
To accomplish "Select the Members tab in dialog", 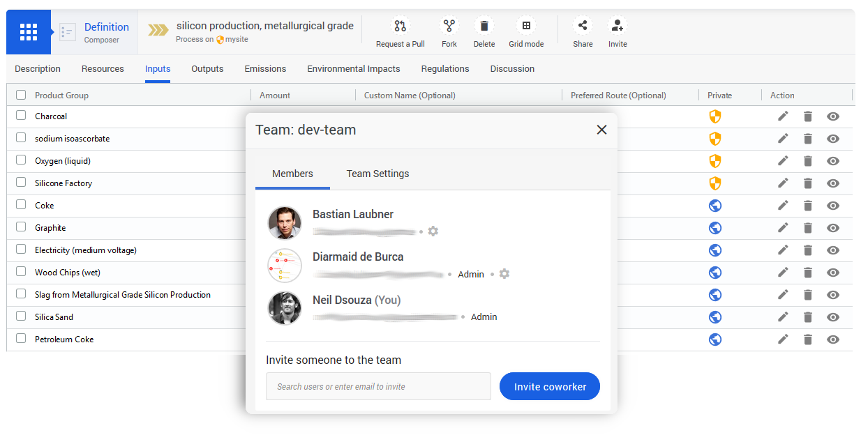I will 292,174.
